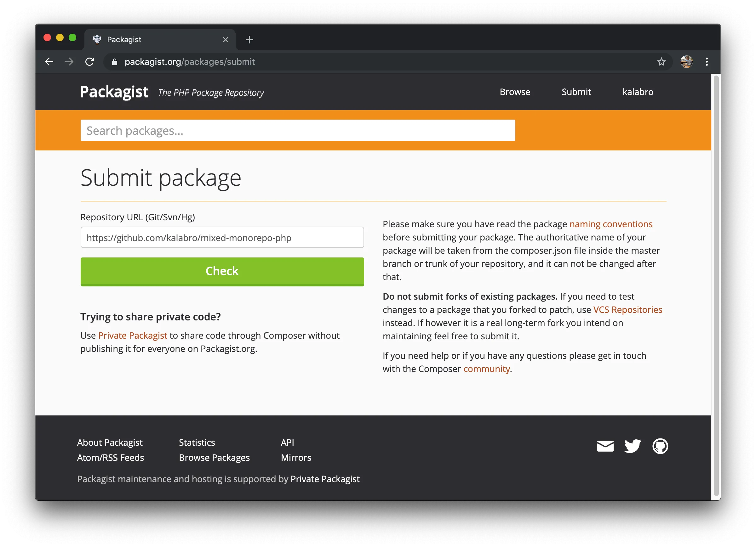The height and width of the screenshot is (547, 756).
Task: Click the Search packages field
Action: 298,130
